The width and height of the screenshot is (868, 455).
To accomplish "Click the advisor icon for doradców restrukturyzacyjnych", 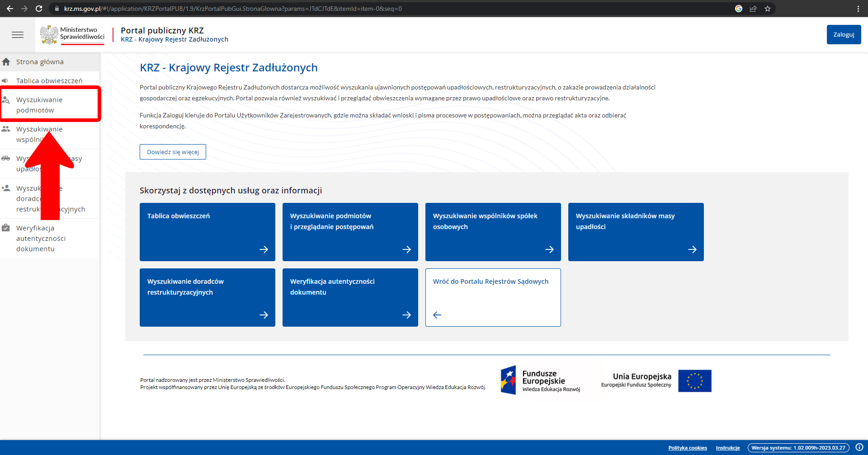I will click(6, 188).
